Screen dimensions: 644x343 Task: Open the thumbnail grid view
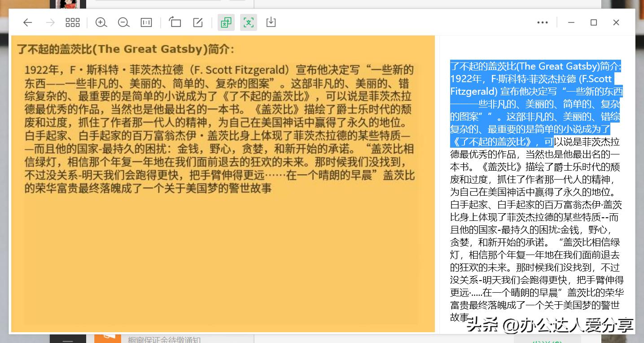72,22
